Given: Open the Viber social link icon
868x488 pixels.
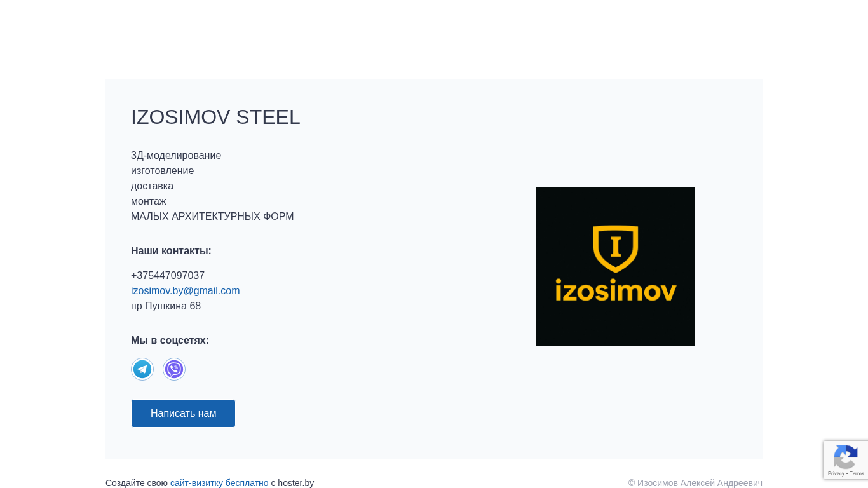Looking at the screenshot, I should pyautogui.click(x=174, y=369).
